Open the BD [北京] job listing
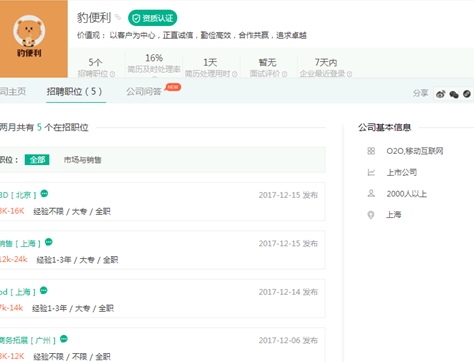This screenshot has width=474, height=362. click(18, 195)
